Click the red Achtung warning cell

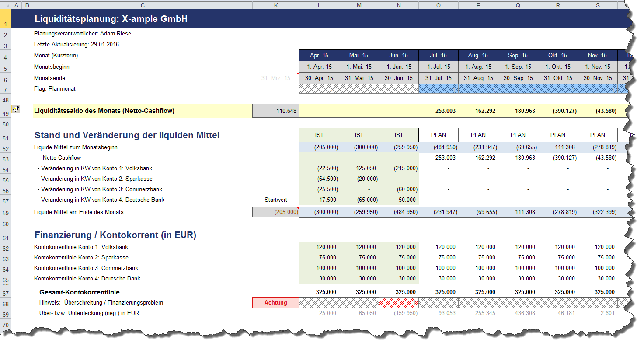pos(275,303)
